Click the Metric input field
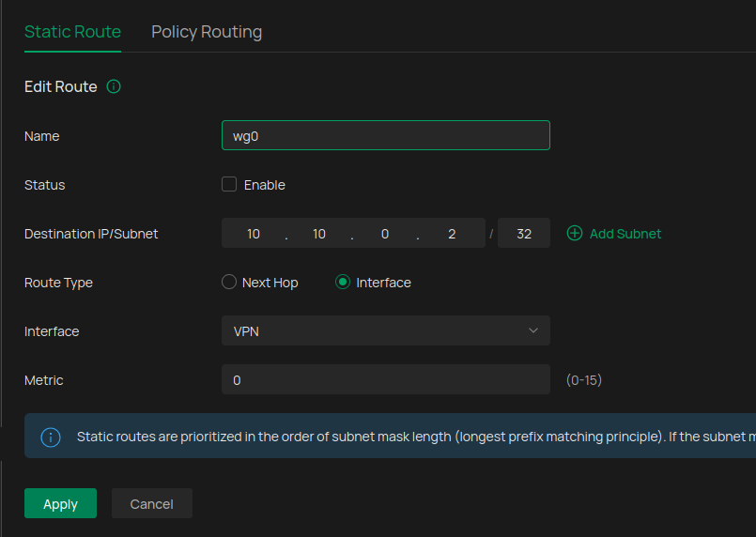The width and height of the screenshot is (756, 537). pyautogui.click(x=386, y=379)
